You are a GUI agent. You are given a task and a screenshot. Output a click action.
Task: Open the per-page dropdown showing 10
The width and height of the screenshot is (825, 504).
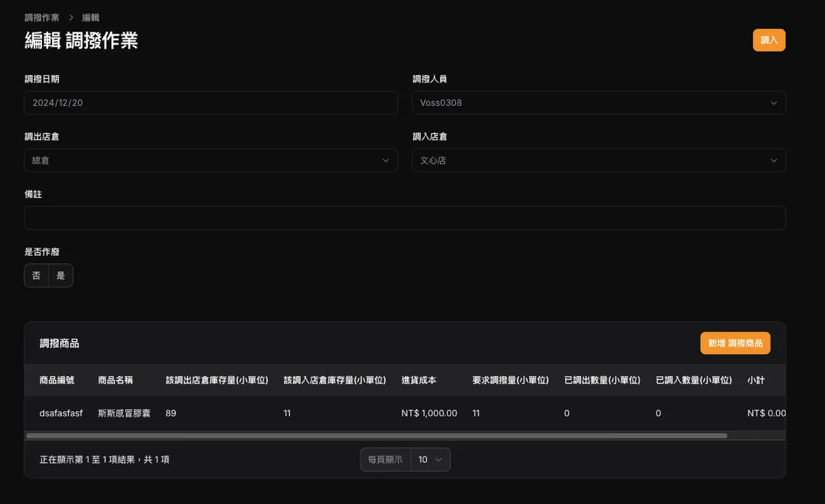click(430, 459)
